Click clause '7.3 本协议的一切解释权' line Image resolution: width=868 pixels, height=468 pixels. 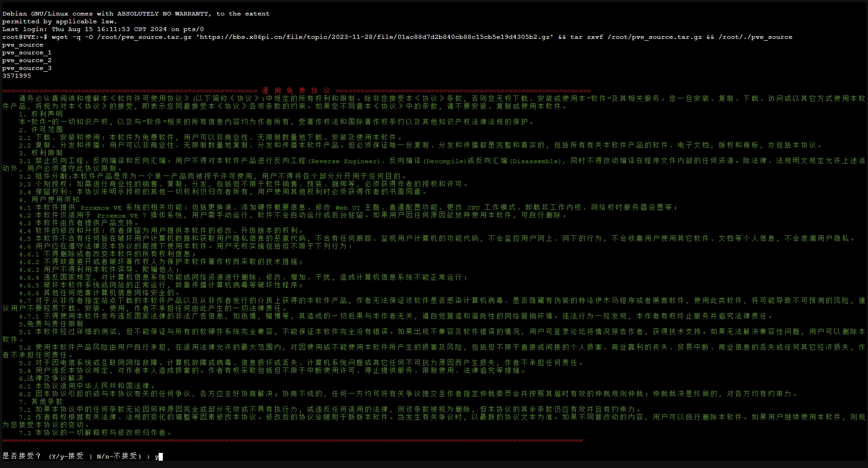[x=96, y=433]
